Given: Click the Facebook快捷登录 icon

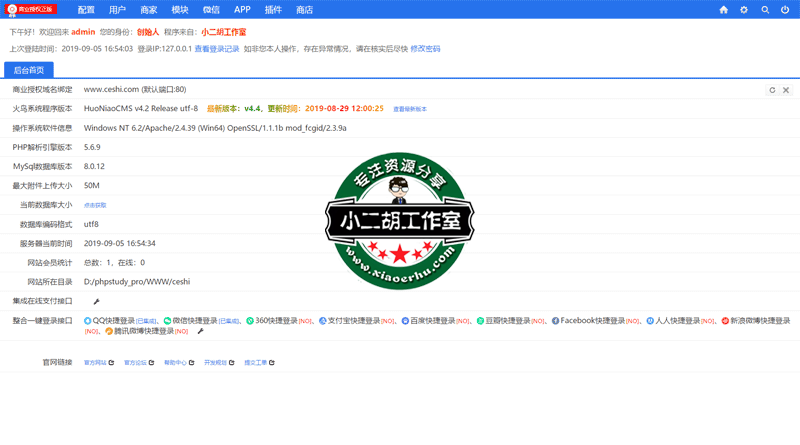Looking at the screenshot, I should pos(555,321).
